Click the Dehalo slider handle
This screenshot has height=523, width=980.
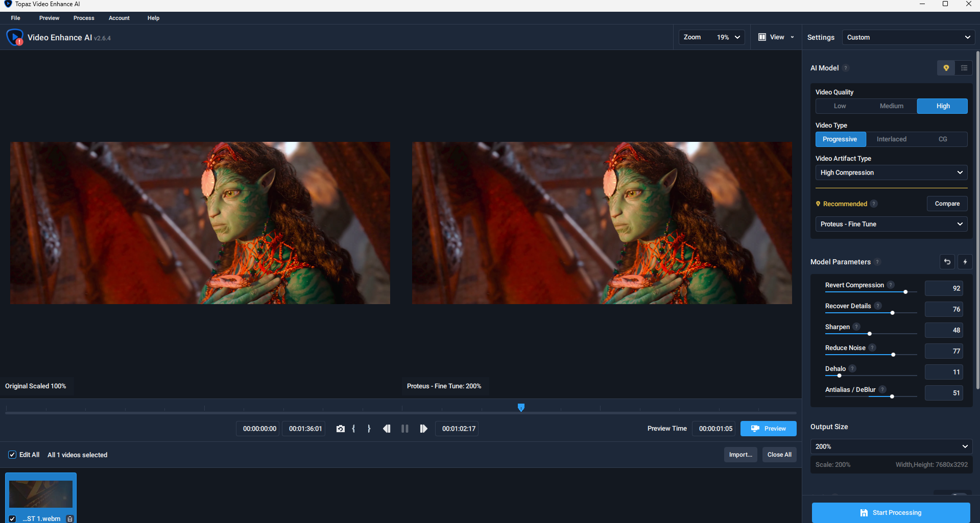[839, 376]
